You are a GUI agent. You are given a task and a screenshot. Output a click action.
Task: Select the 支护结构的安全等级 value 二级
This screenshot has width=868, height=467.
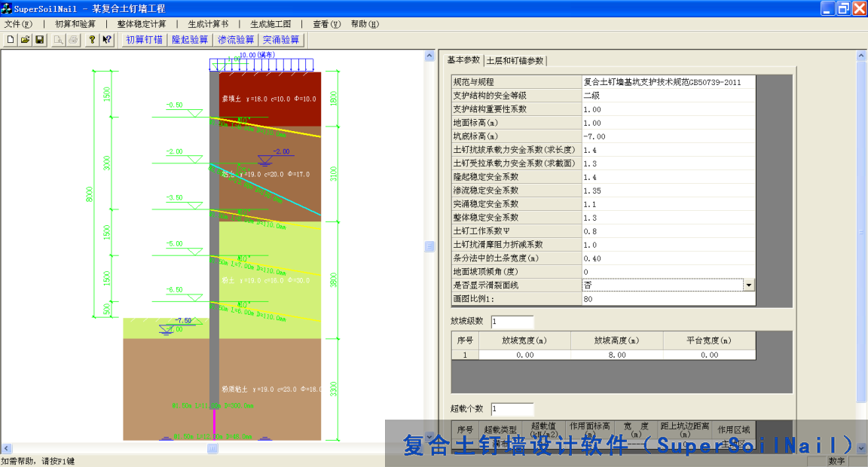[x=668, y=95]
